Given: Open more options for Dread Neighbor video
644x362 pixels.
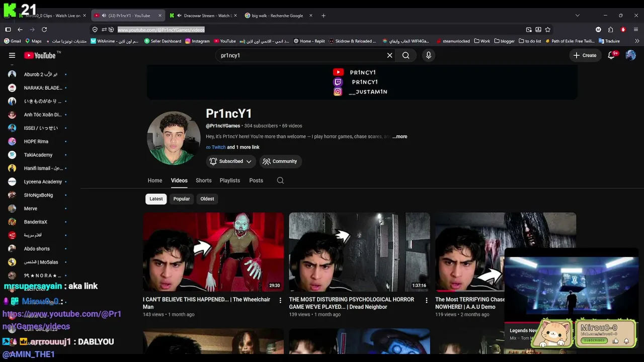Looking at the screenshot, I should tap(426, 300).
